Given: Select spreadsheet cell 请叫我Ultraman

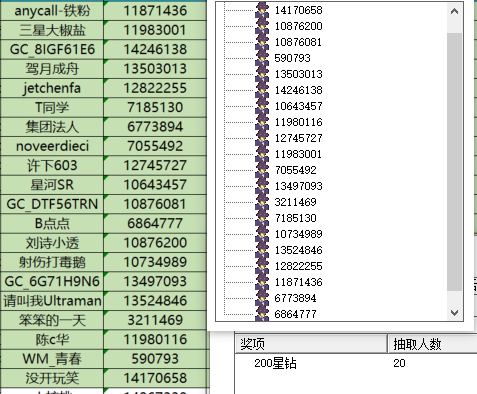Looking at the screenshot, I should point(52,301).
